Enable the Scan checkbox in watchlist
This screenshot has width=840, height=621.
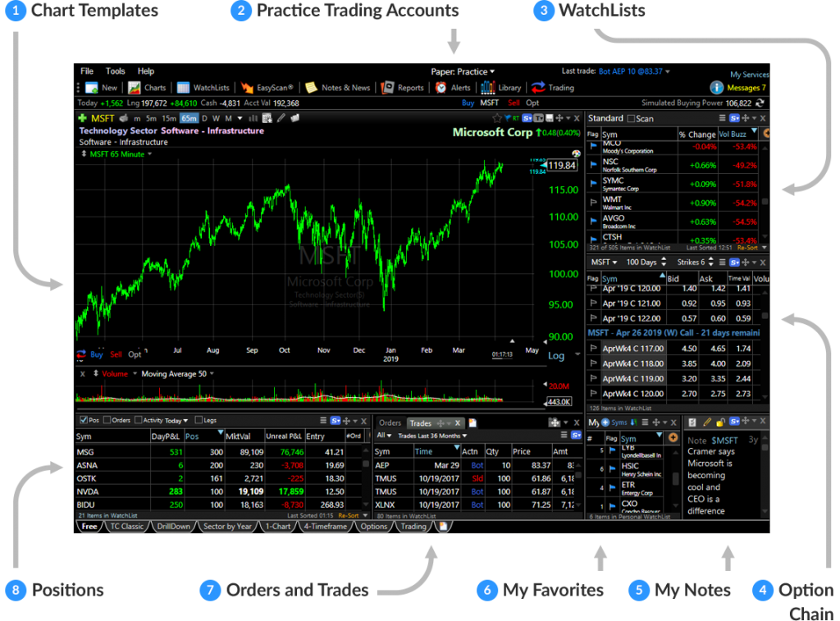[631, 119]
